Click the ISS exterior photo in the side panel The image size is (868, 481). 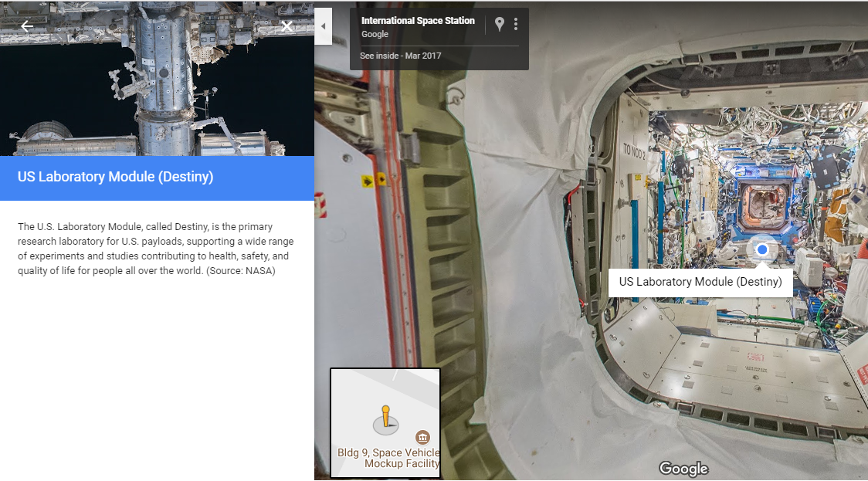point(158,78)
